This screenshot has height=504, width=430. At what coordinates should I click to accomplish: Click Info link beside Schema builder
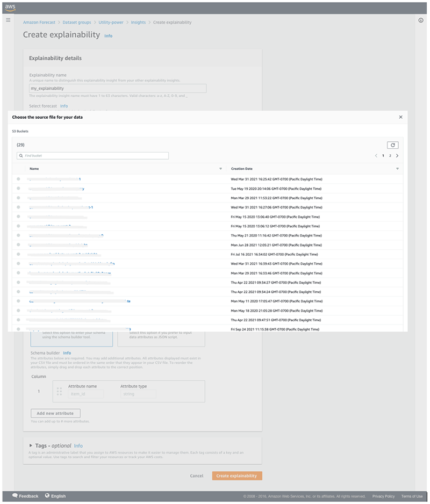[x=67, y=353]
